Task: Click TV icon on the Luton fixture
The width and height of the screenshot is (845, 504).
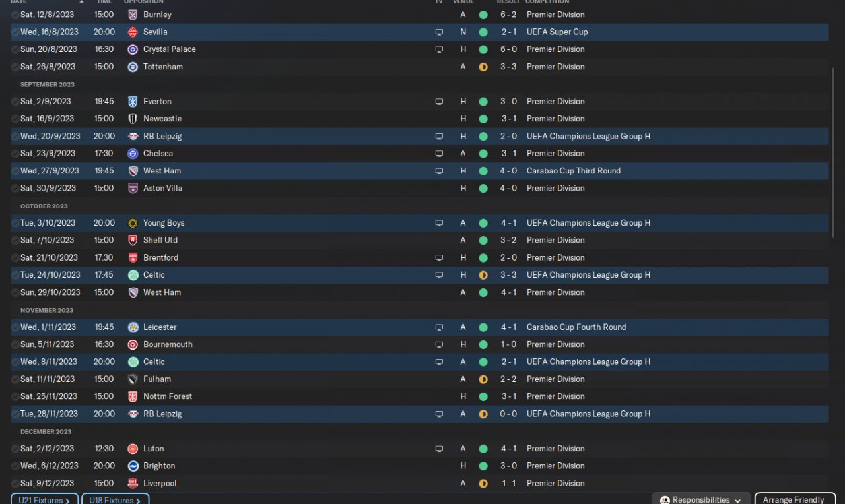Action: click(x=439, y=449)
